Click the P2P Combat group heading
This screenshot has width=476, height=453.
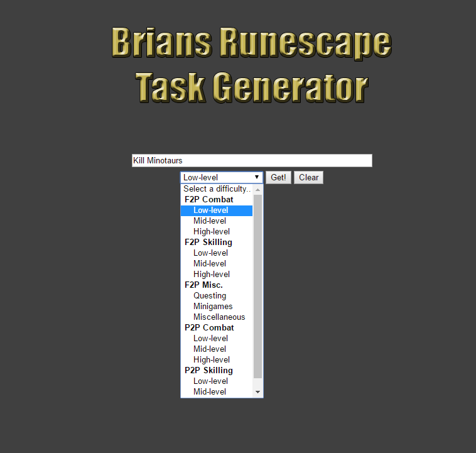(217, 328)
